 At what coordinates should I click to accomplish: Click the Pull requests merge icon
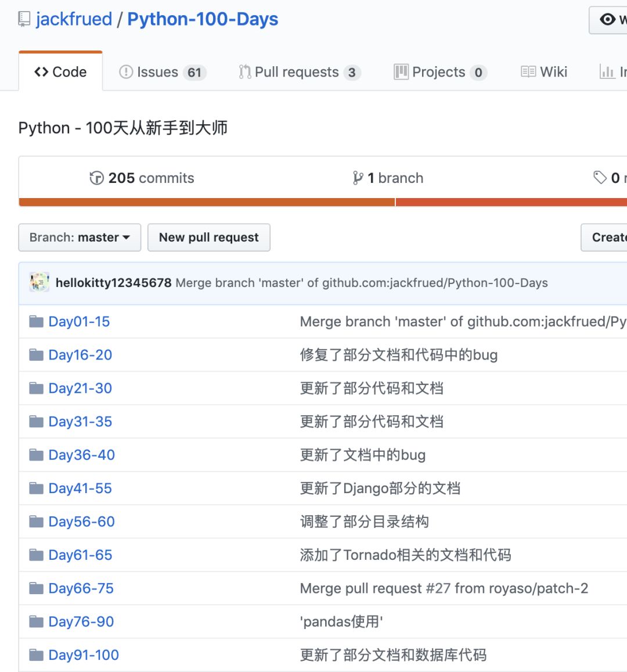244,72
